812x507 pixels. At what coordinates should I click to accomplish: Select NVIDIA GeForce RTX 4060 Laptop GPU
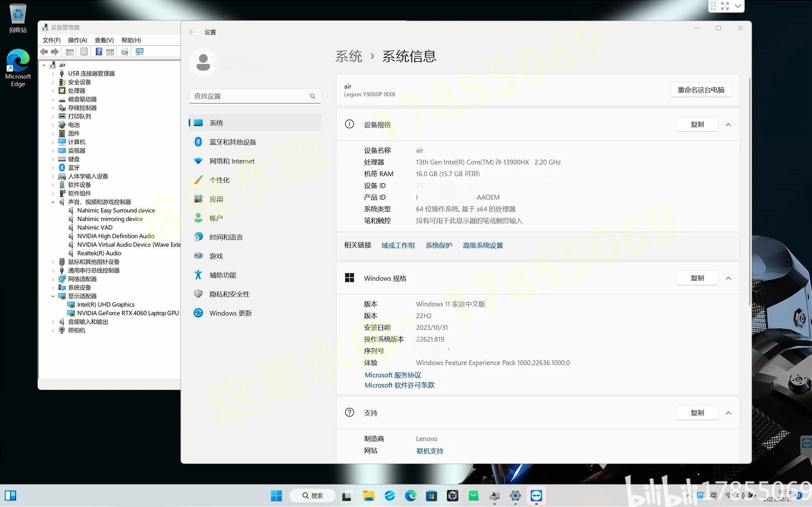coord(128,313)
